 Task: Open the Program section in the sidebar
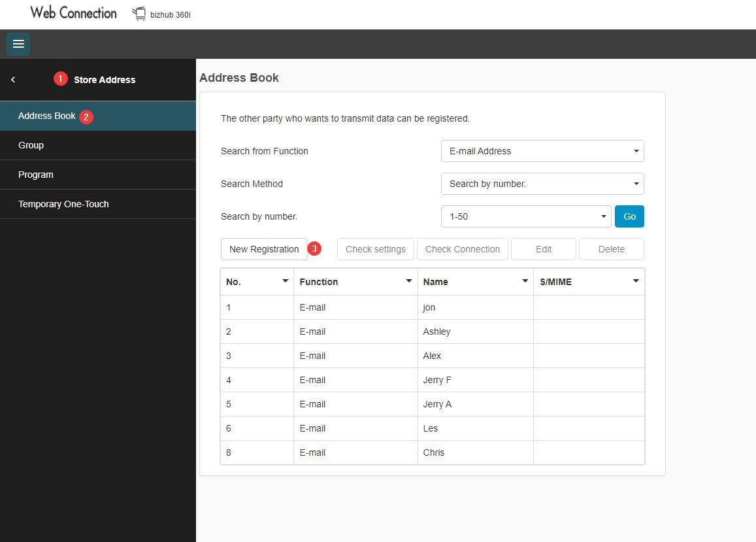[36, 175]
